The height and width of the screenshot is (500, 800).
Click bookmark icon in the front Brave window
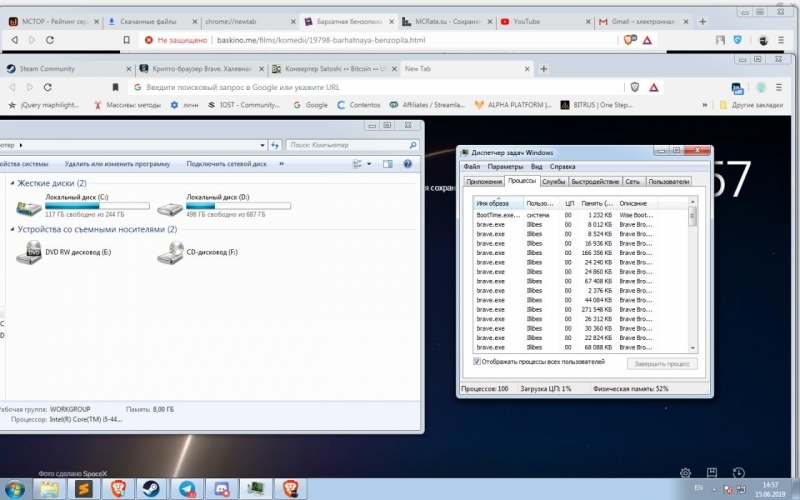tap(115, 87)
